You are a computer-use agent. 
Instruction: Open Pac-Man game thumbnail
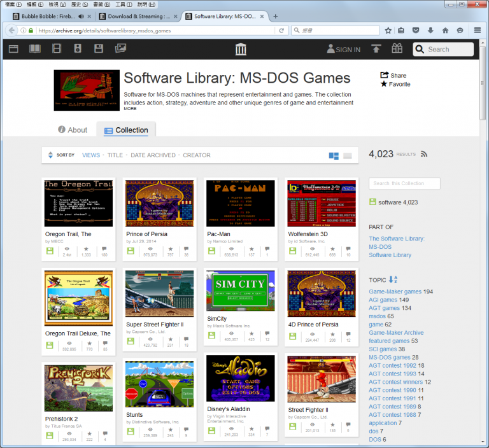click(241, 203)
